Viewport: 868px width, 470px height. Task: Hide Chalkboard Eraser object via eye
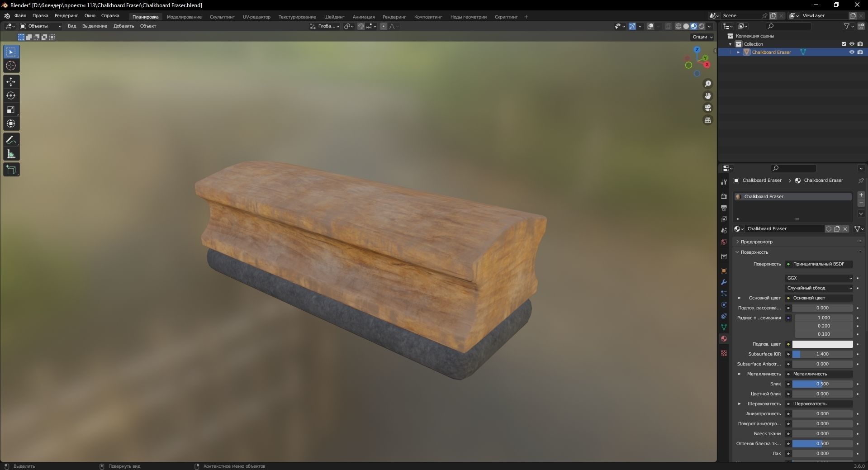coord(852,52)
